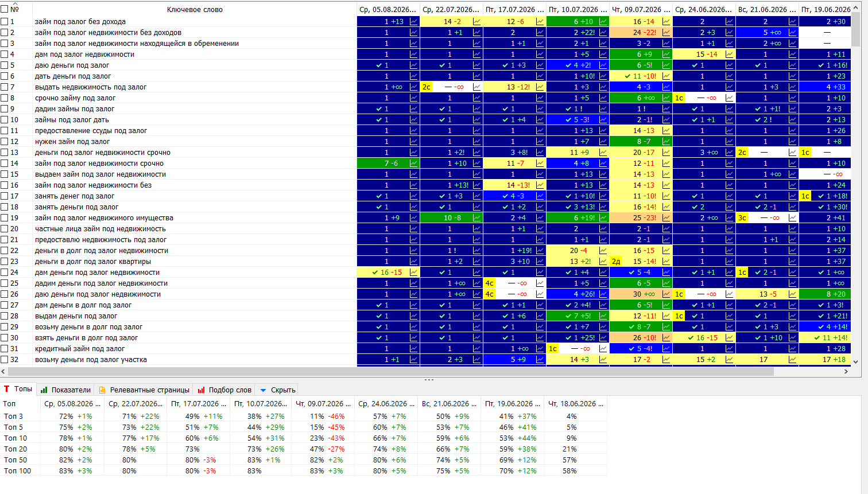Image resolution: width=868 pixels, height=494 pixels.
Task: Open the chart icon for row 24 under 05.08.2026
Action: point(414,272)
